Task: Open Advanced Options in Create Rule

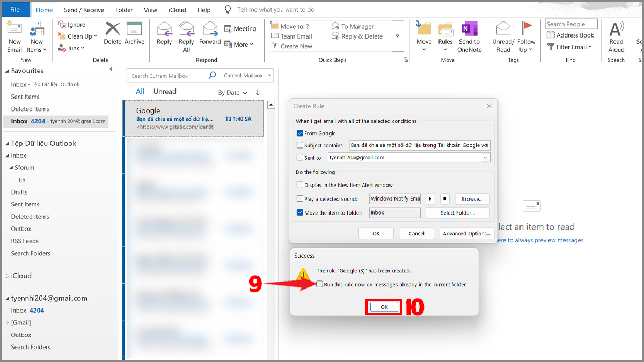Action: point(466,233)
